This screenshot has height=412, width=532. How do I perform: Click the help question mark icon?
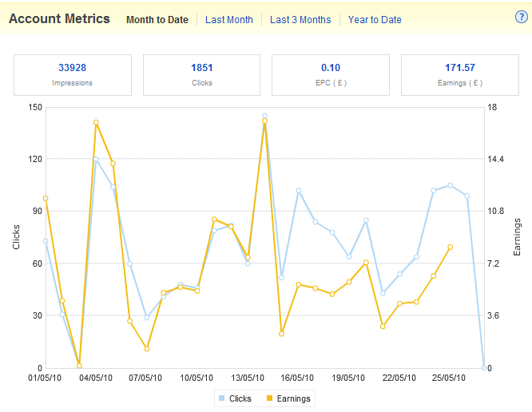[521, 18]
